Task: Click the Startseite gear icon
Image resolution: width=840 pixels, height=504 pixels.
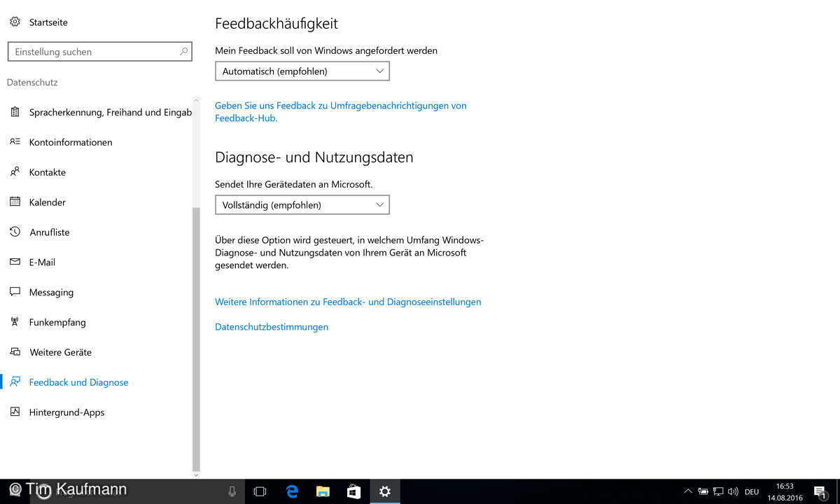Action: 15,22
